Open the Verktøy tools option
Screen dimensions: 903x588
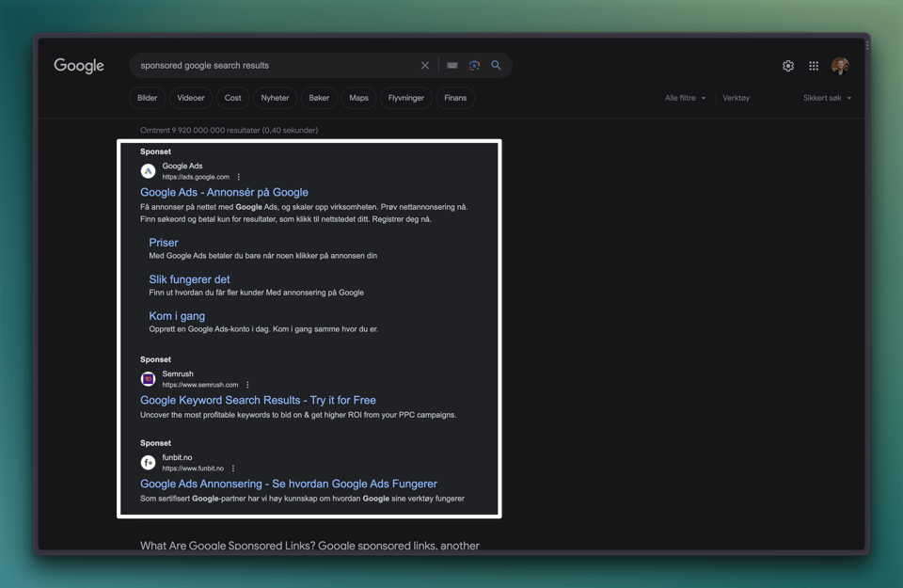736,98
